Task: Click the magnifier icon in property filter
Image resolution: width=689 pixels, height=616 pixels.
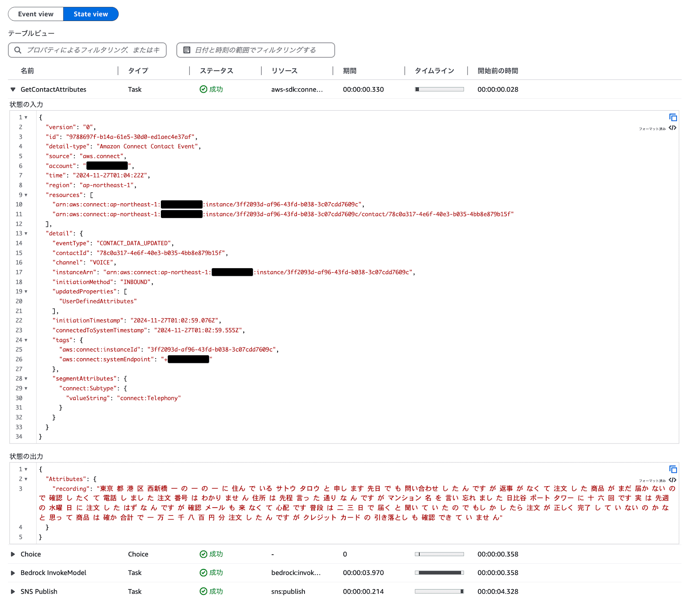Action: pos(18,50)
